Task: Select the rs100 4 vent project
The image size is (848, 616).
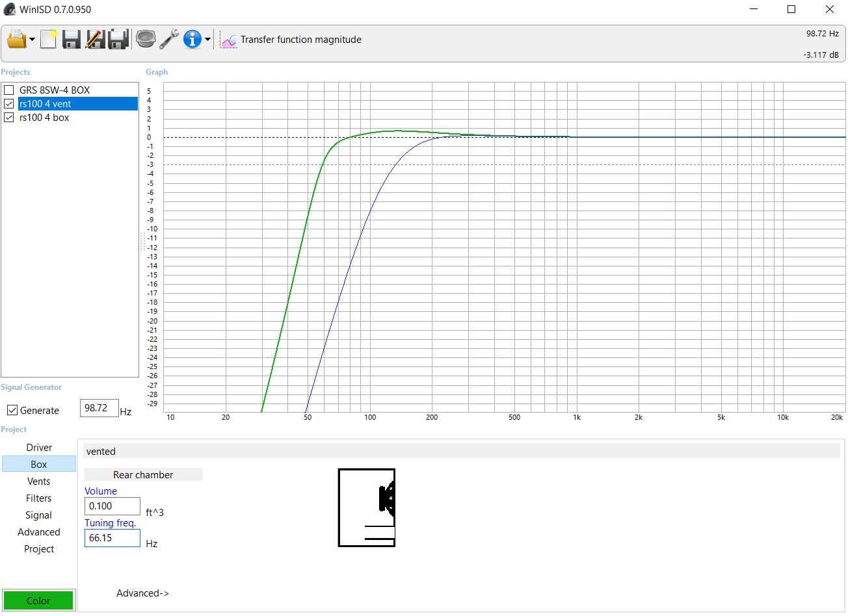Action: (78, 104)
